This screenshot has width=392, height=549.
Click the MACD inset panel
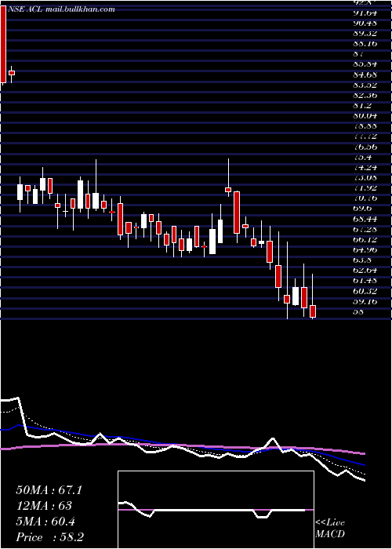point(216,510)
